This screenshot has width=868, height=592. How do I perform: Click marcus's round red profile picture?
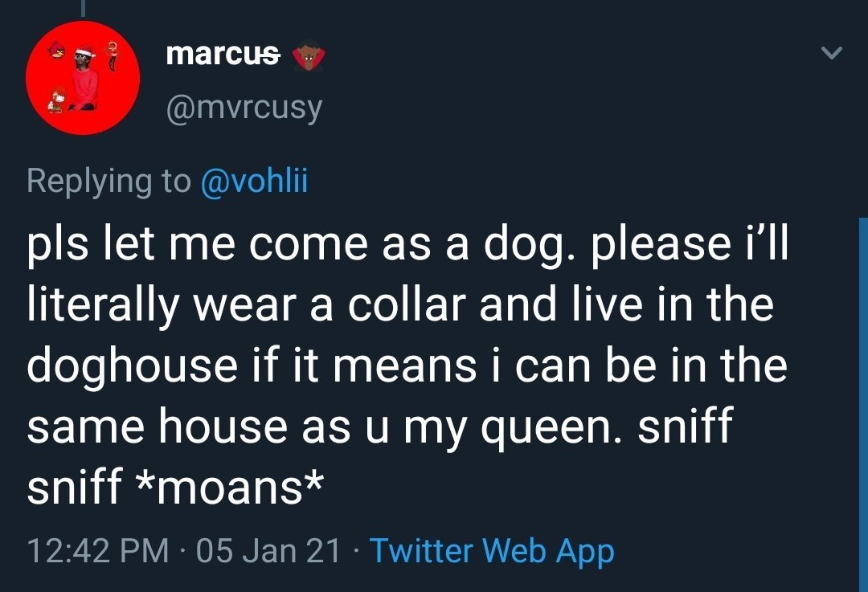83,78
